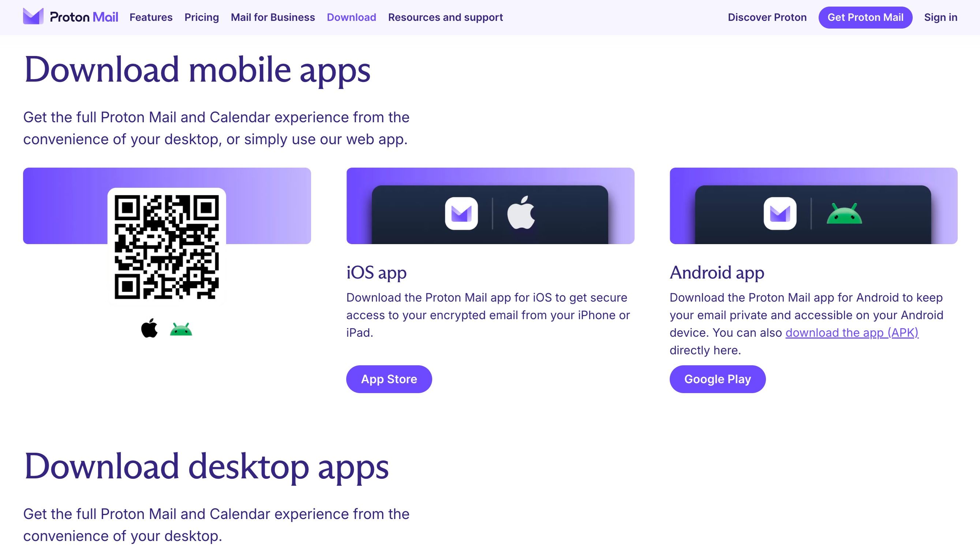This screenshot has width=980, height=560.
Task: Click the Get Proton Mail button
Action: 865,17
